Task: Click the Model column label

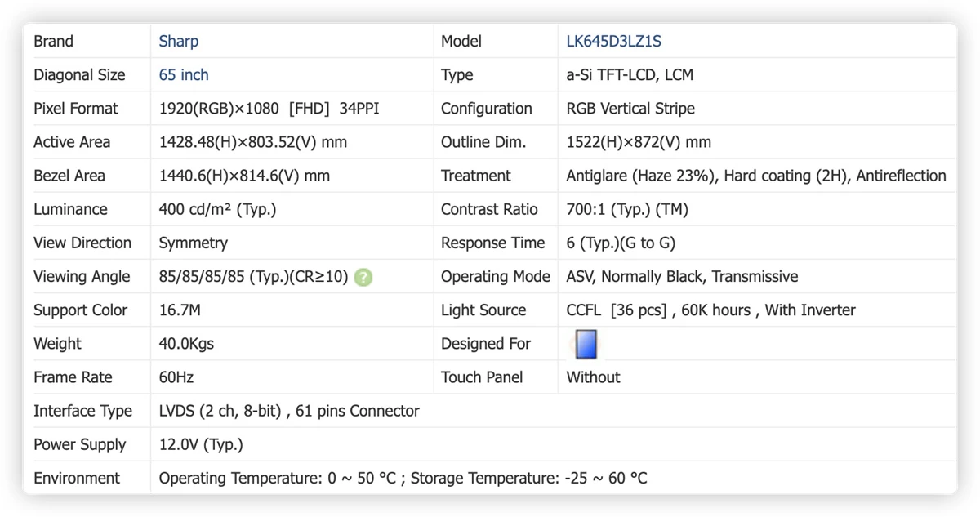Action: click(461, 41)
